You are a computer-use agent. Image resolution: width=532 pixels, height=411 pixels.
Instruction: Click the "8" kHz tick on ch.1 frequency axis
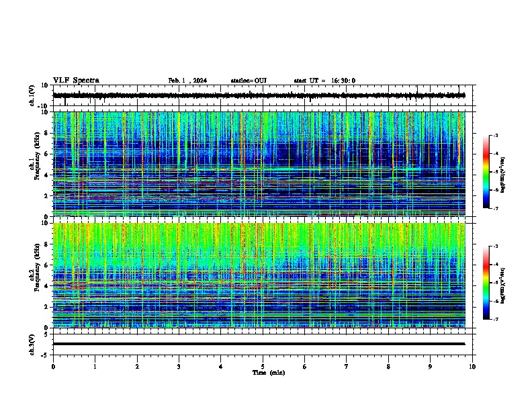pyautogui.click(x=46, y=133)
